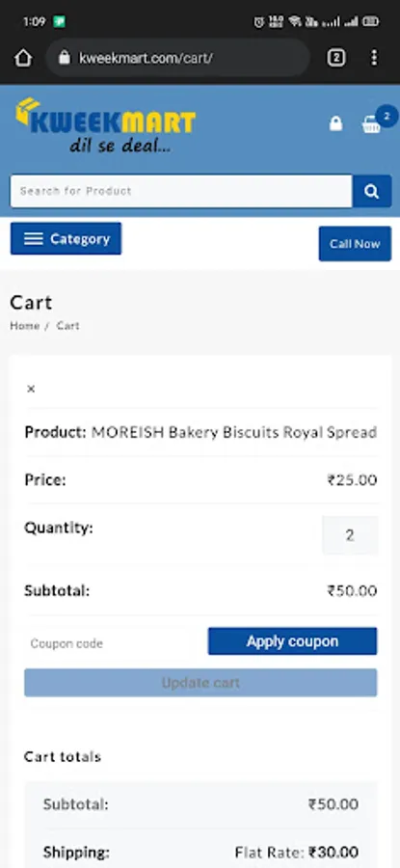
Task: Click the search magnifier button
Action: tap(372, 192)
